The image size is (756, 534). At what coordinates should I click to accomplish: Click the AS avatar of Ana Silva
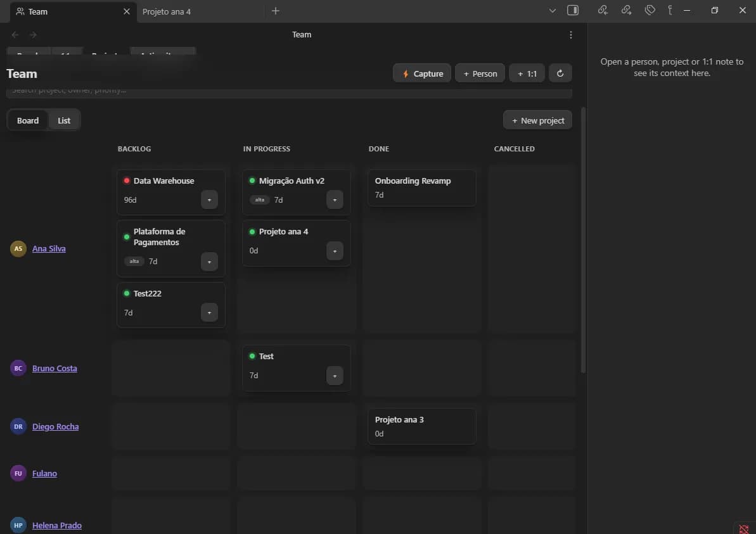pos(18,249)
